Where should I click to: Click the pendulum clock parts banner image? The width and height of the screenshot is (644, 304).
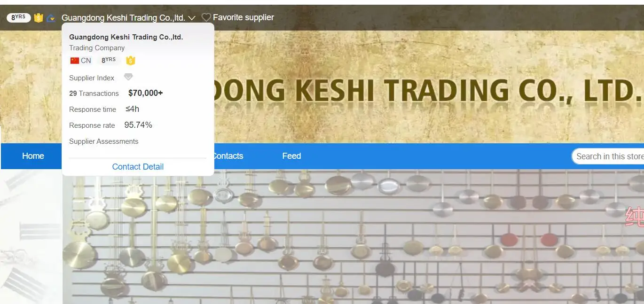[x=353, y=236]
